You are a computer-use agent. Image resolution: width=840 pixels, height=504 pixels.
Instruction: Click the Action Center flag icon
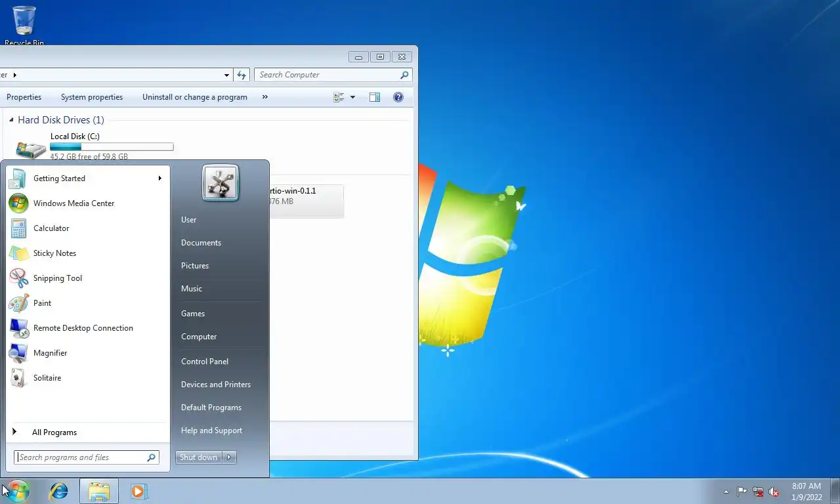pos(742,492)
